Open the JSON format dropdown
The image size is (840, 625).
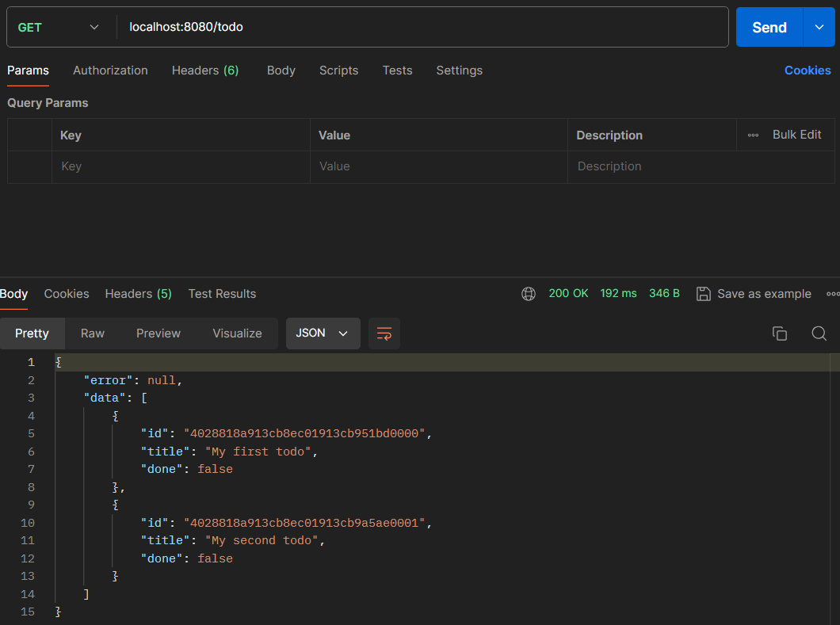tap(323, 333)
